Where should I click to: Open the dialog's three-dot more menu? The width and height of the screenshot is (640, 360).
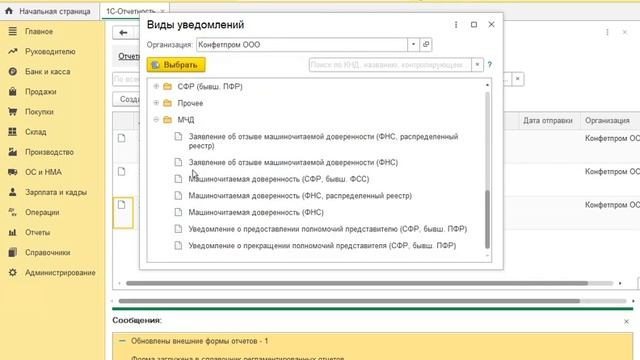pyautogui.click(x=456, y=25)
